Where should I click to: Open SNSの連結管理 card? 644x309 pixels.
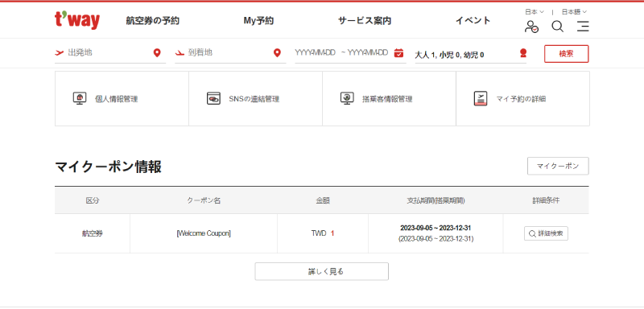click(x=255, y=98)
